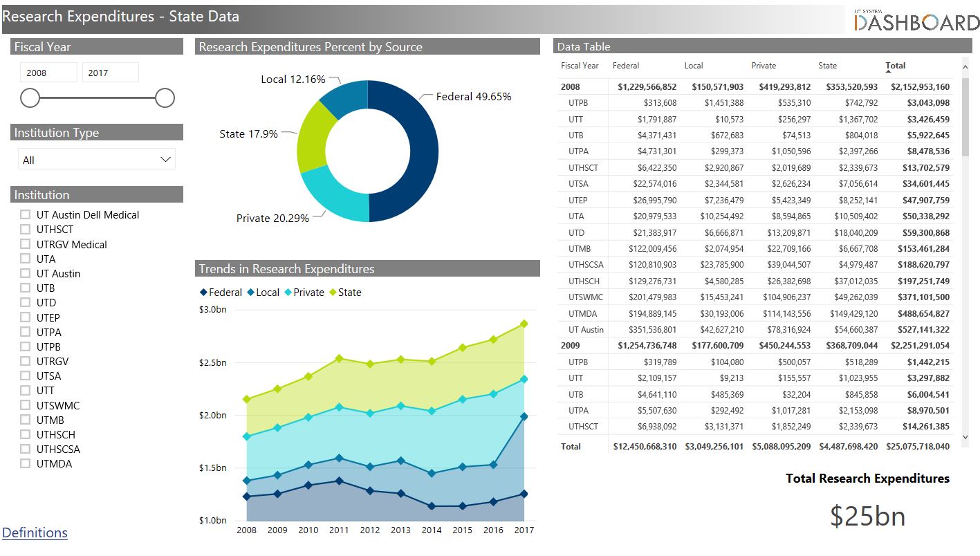This screenshot has width=980, height=556.
Task: Click the Private 20.29% donut label
Action: click(x=272, y=218)
